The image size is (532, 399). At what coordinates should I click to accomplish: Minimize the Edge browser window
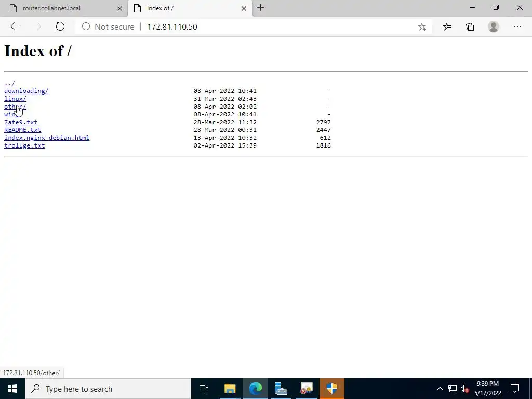[472, 7]
